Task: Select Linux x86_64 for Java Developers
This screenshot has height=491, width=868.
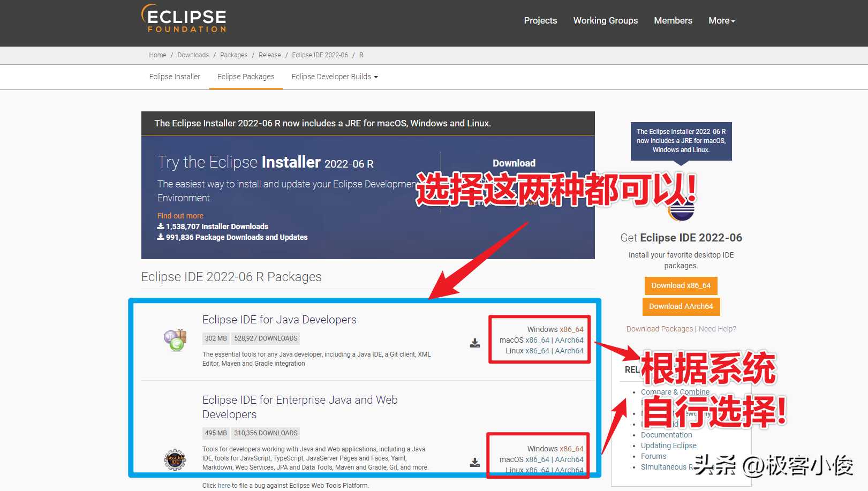Action: point(537,351)
